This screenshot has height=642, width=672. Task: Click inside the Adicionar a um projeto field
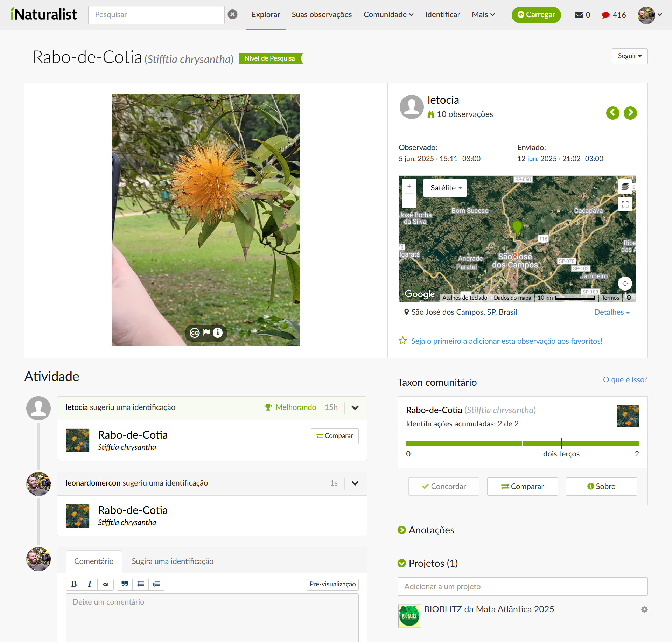coord(522,586)
